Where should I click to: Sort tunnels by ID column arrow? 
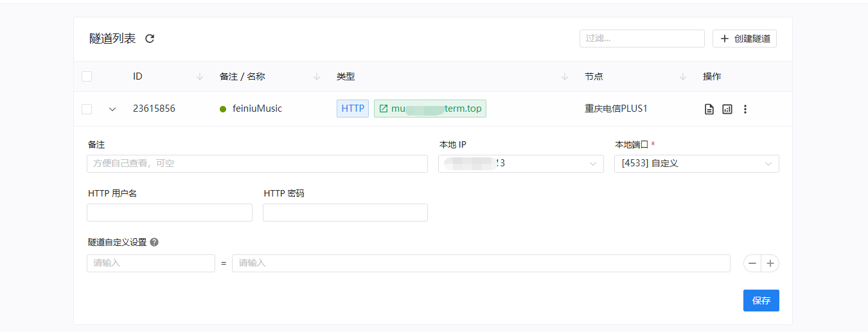pos(200,76)
